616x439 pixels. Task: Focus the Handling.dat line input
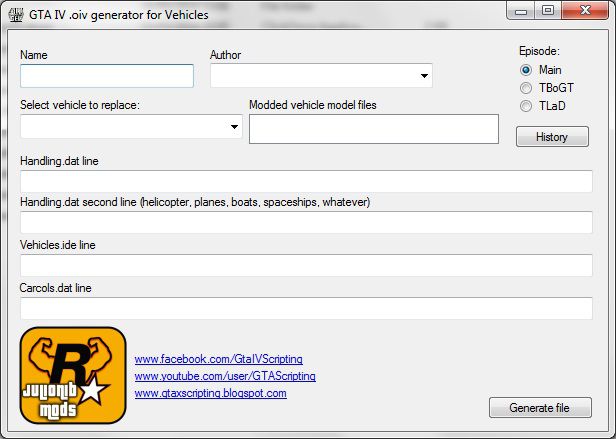click(x=306, y=181)
